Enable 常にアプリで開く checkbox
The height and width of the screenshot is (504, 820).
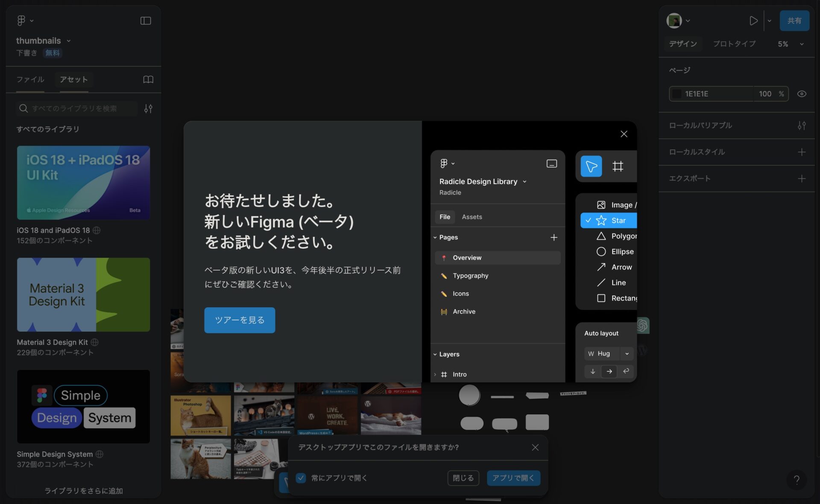[300, 478]
